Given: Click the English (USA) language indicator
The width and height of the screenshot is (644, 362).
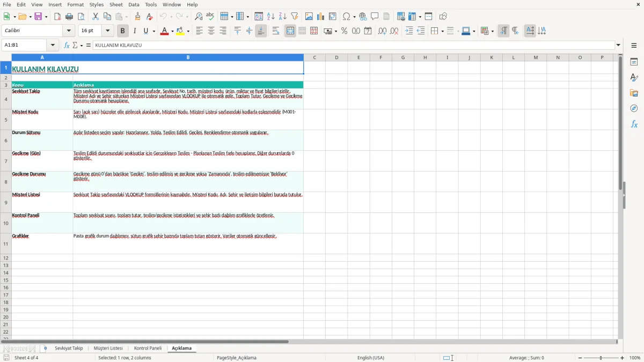Looking at the screenshot, I should [x=370, y=358].
